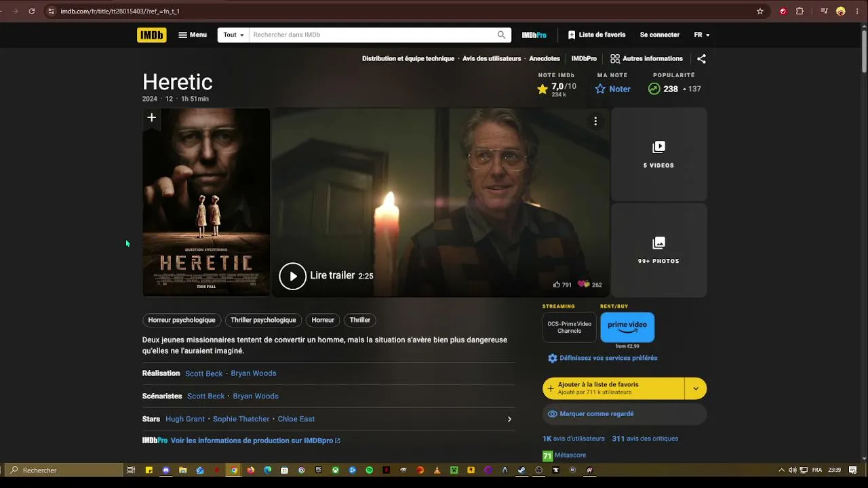
Task: Open 'Voir les informations de production sur IMDbPro'
Action: [255, 441]
